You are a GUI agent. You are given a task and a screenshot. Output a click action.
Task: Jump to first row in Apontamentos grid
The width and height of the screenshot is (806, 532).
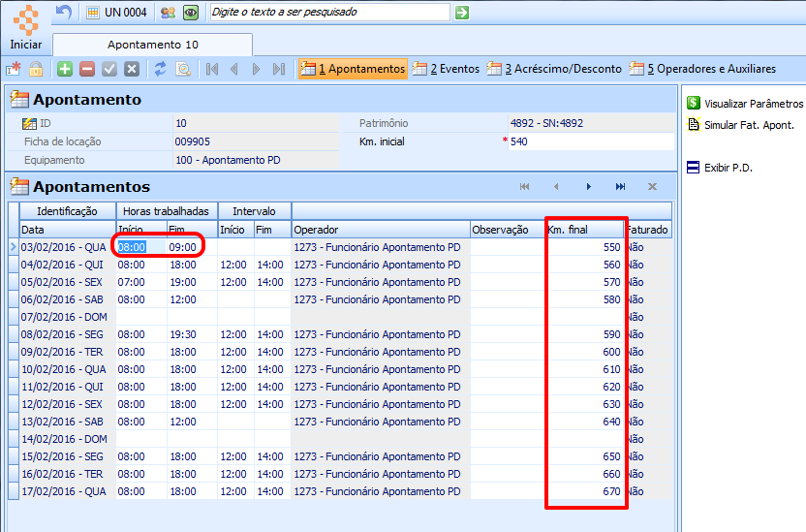pos(524,187)
